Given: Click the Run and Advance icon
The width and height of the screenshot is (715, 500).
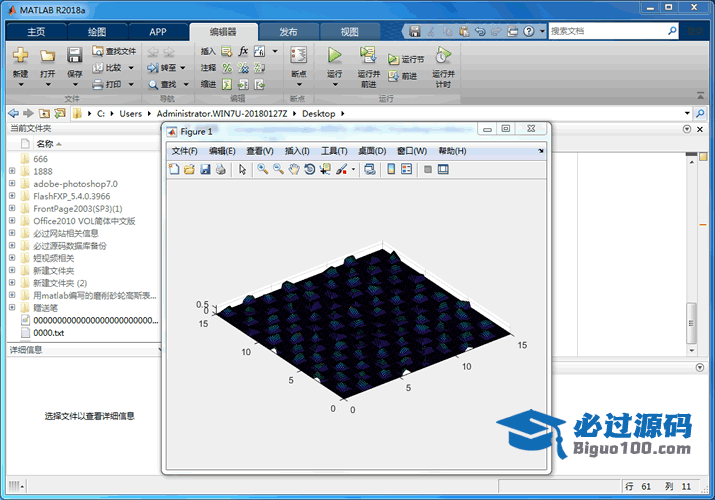Looking at the screenshot, I should click(368, 55).
